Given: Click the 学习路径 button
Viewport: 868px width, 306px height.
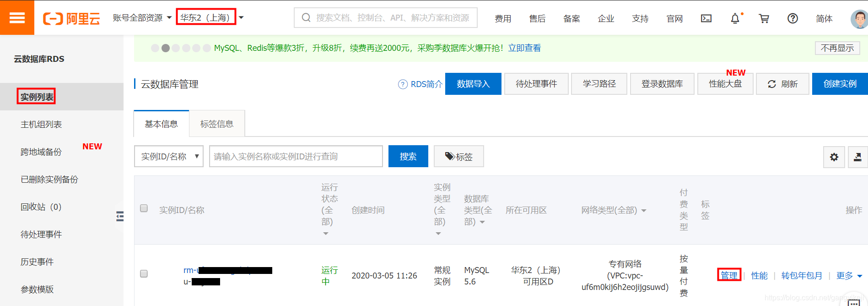Looking at the screenshot, I should click(599, 84).
